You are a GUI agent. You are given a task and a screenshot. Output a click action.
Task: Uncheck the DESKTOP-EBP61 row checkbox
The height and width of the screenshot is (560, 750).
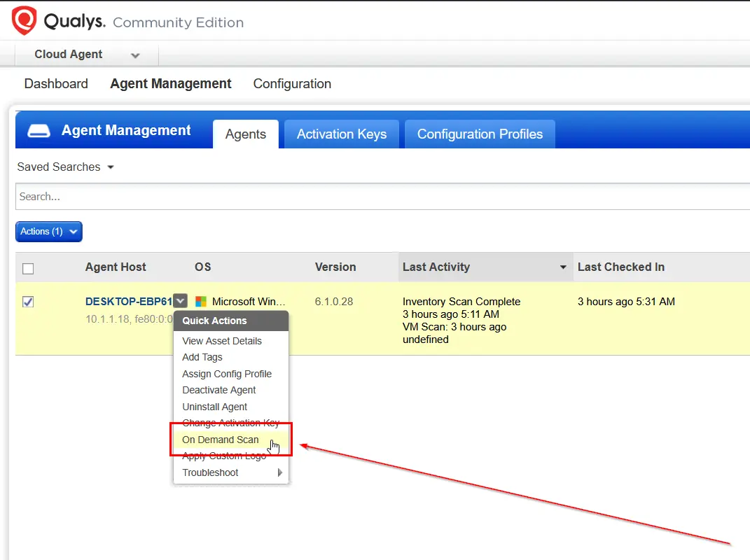[28, 302]
